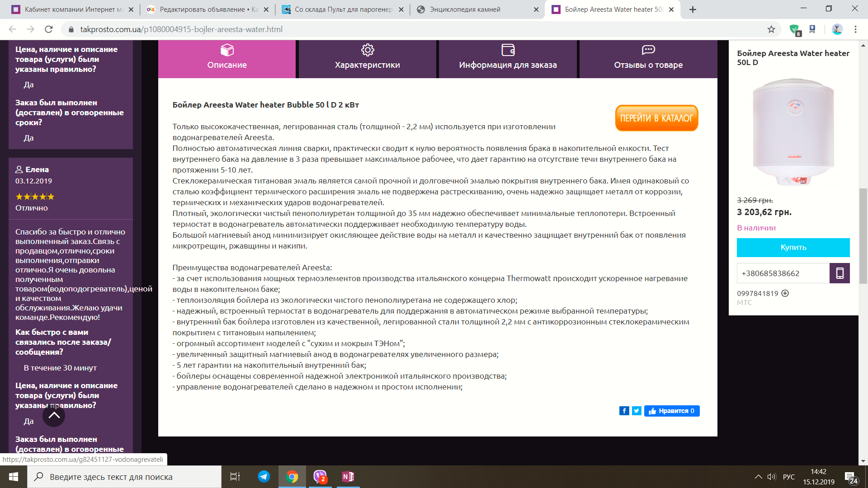Click the Купить button

tap(793, 247)
